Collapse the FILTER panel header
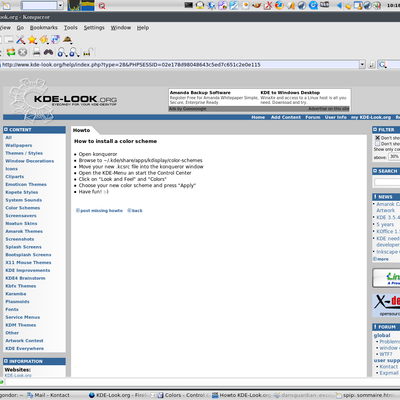 click(x=375, y=129)
